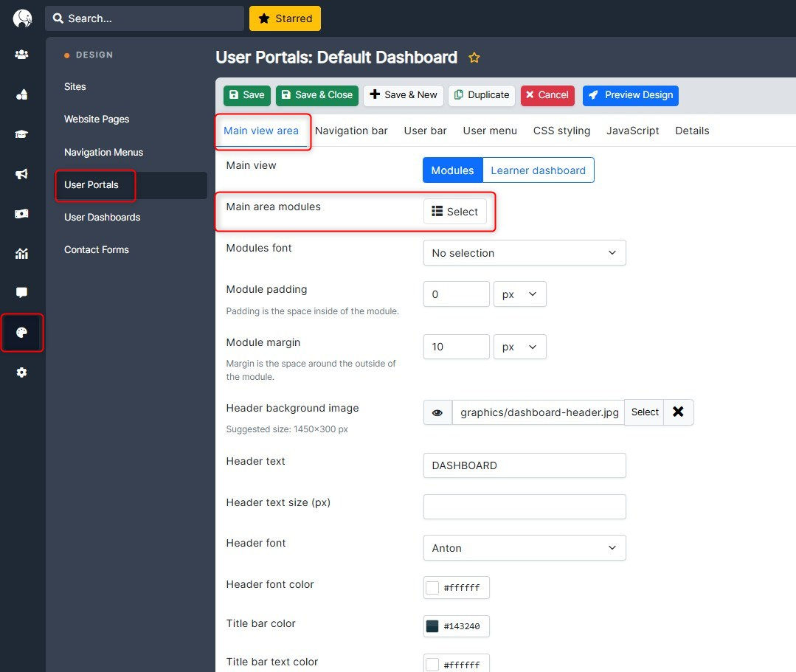Switch Main view to Learner dashboard
The image size is (796, 672).
[x=538, y=170]
